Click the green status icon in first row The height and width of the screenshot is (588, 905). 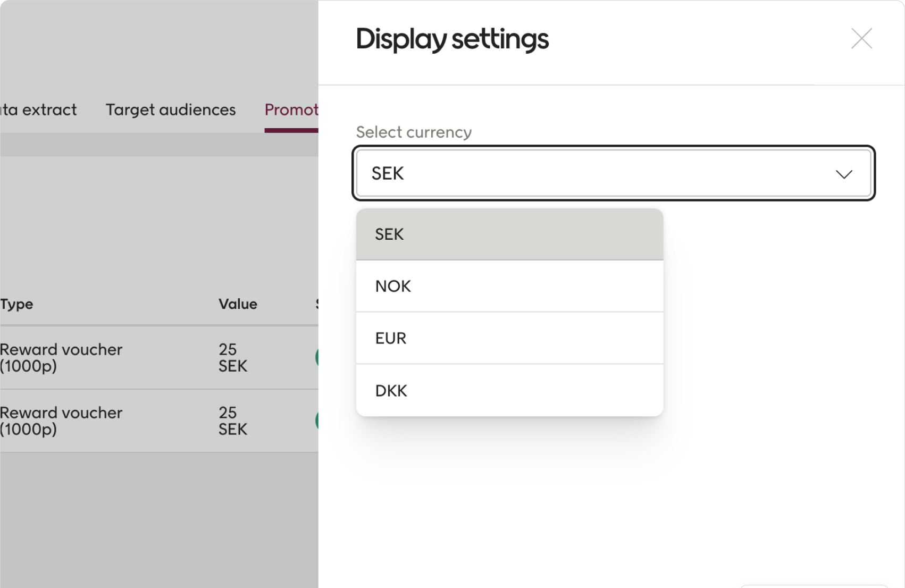pos(317,358)
